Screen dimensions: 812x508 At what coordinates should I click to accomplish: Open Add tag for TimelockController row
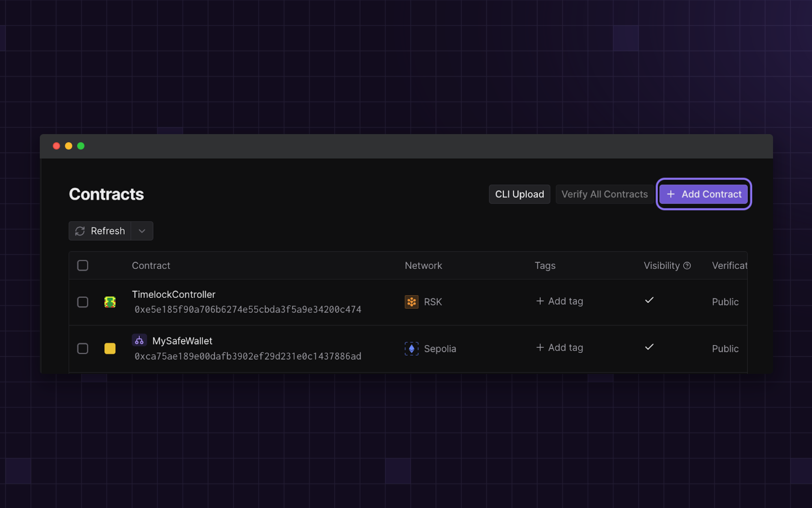pos(559,301)
